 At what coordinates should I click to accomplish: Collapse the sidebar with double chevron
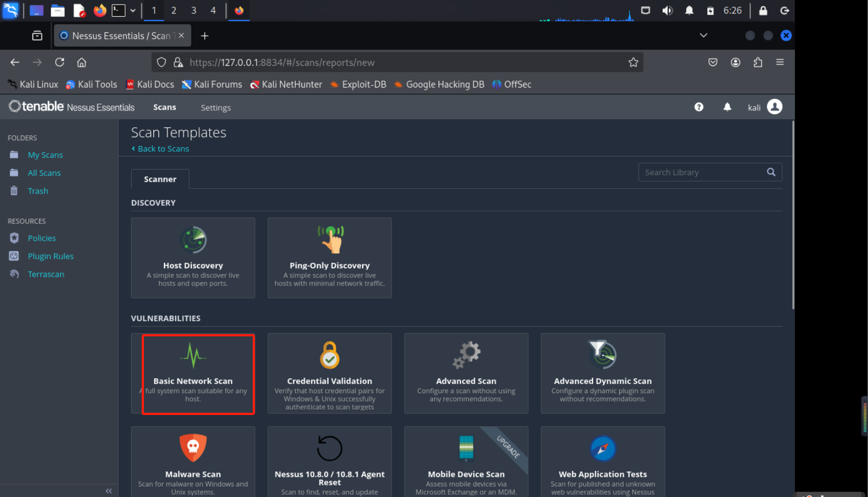(x=109, y=491)
